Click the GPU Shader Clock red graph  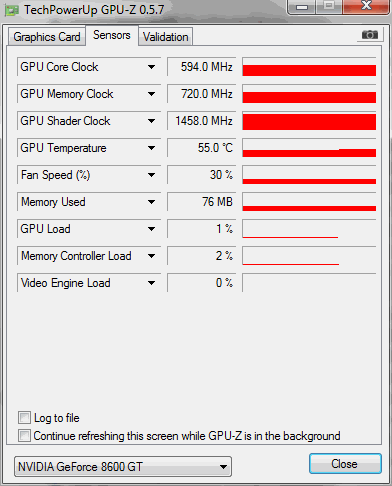(x=309, y=121)
